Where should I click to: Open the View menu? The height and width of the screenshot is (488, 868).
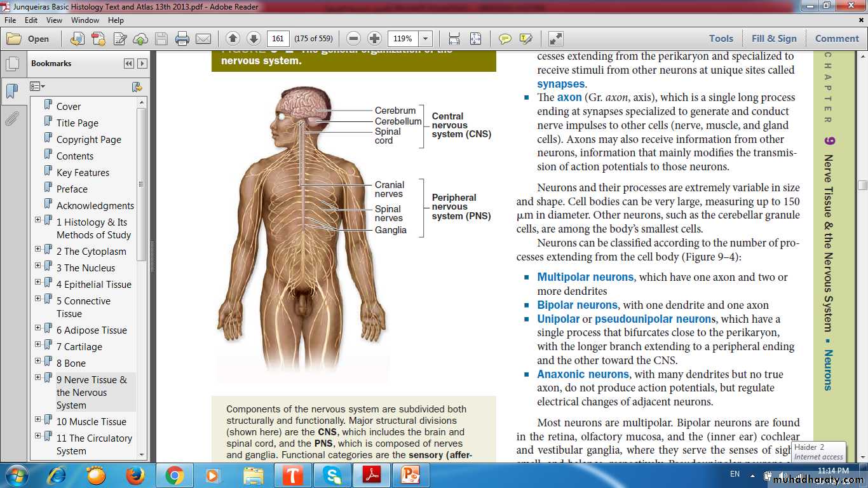(x=54, y=20)
